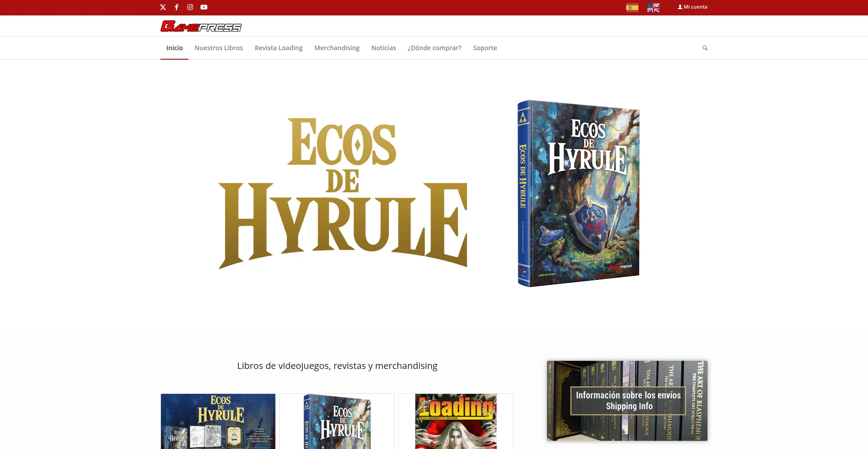Open the search magnifier icon
The height and width of the screenshot is (449, 868).
(705, 48)
